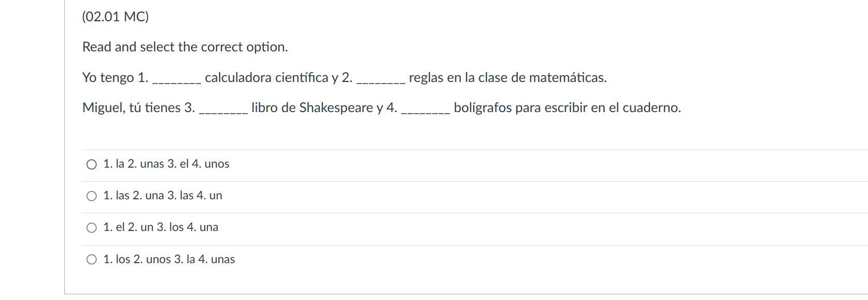Click the answer text '1. la 2. unas 3. el 4. unos'
The width and height of the screenshot is (868, 300).
tap(166, 164)
